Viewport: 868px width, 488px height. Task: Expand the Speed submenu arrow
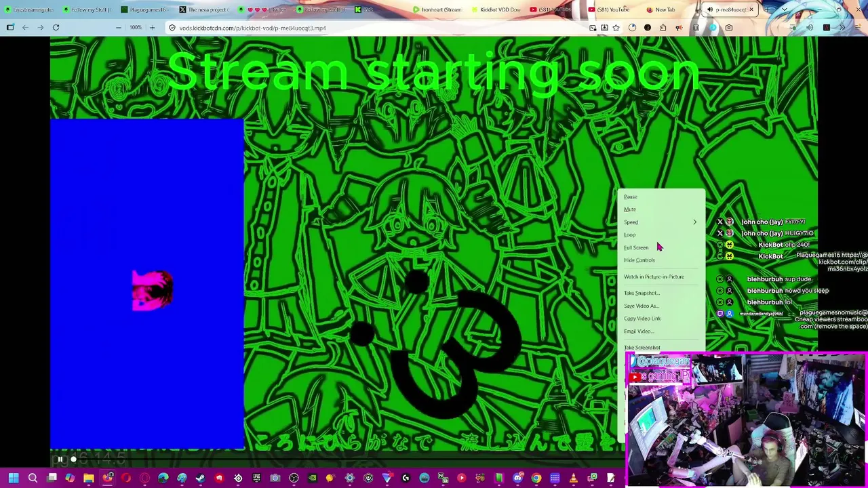(x=694, y=222)
